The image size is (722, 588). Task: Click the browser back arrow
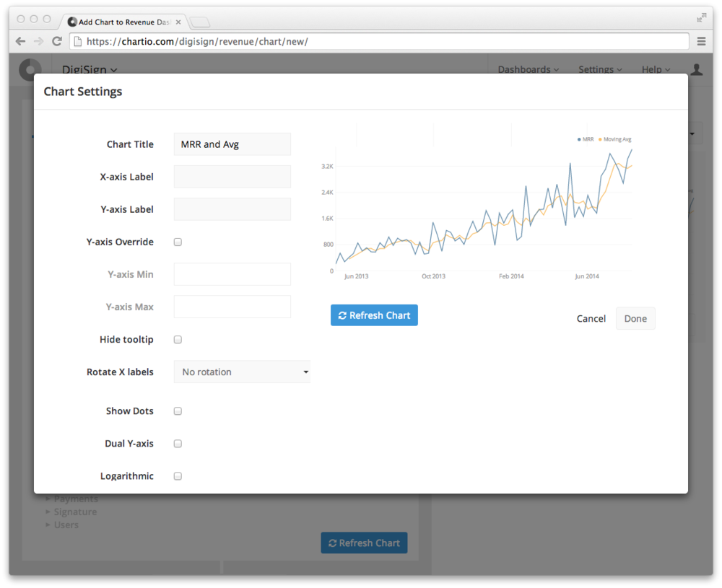coord(20,42)
